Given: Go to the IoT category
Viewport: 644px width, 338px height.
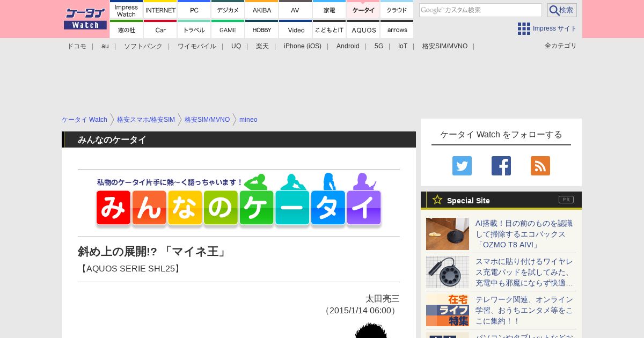Looking at the screenshot, I should [402, 46].
